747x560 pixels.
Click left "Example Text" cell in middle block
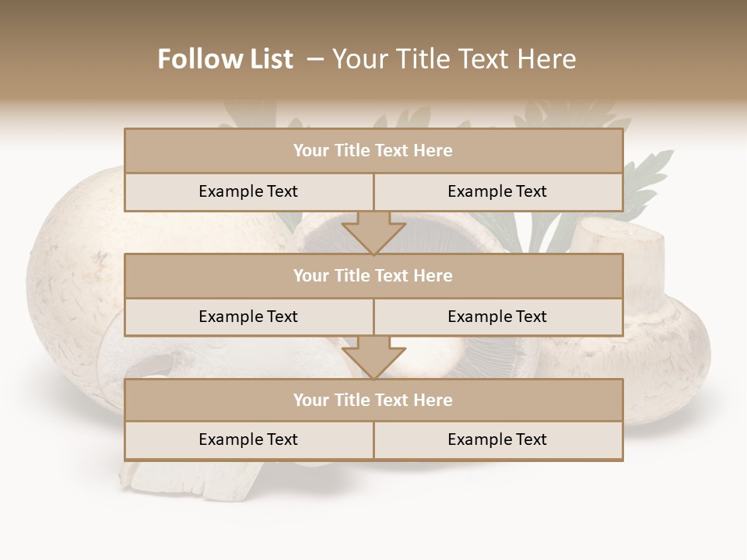tap(249, 317)
